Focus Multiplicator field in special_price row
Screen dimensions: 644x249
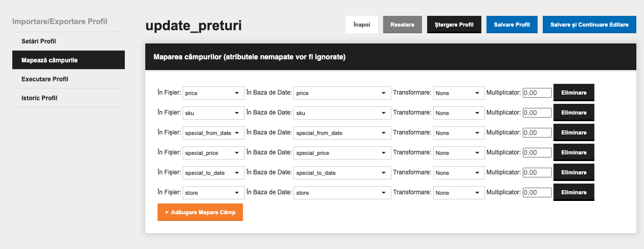pos(537,153)
